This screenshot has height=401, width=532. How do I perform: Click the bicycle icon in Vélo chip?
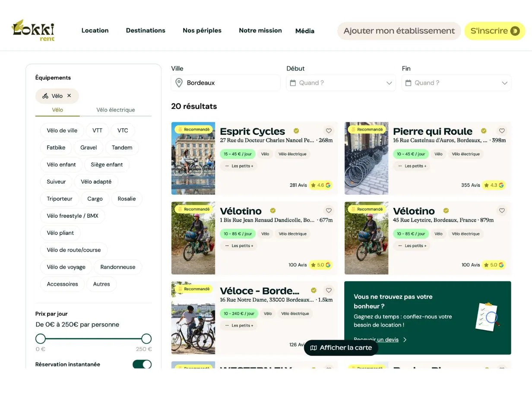point(45,96)
